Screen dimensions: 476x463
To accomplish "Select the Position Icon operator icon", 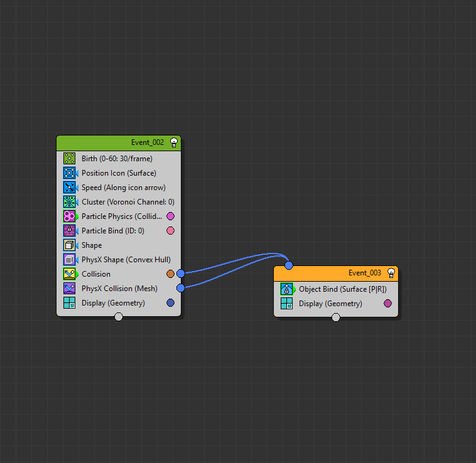I will pos(69,173).
